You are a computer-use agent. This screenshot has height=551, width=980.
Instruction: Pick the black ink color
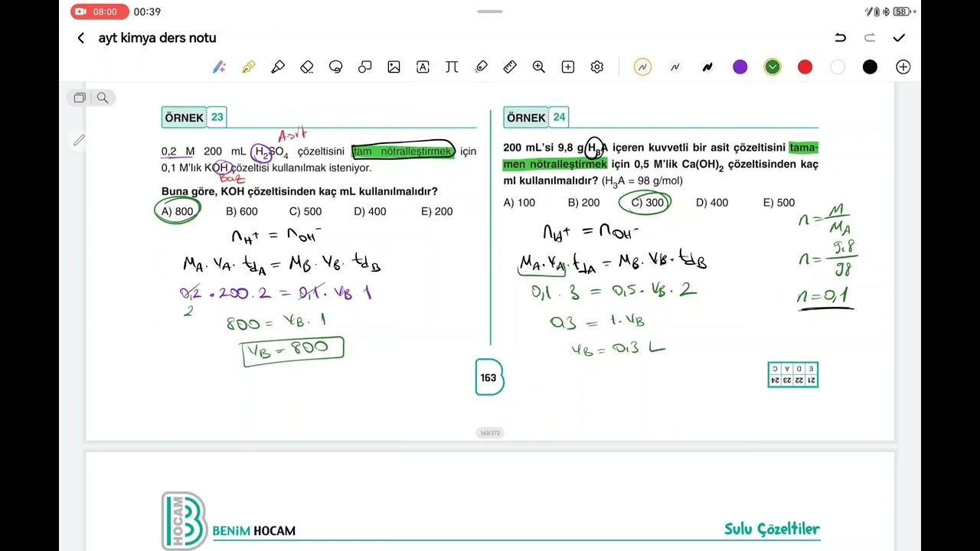click(870, 67)
